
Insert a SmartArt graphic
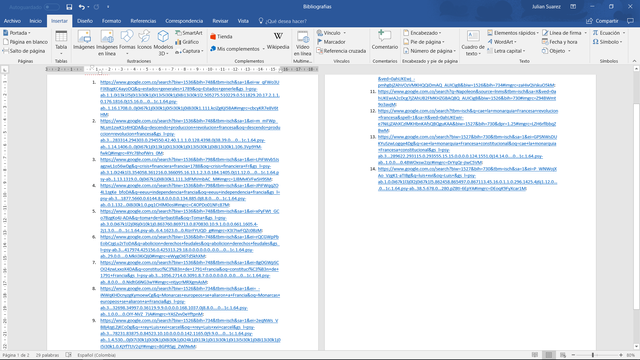[x=189, y=33]
